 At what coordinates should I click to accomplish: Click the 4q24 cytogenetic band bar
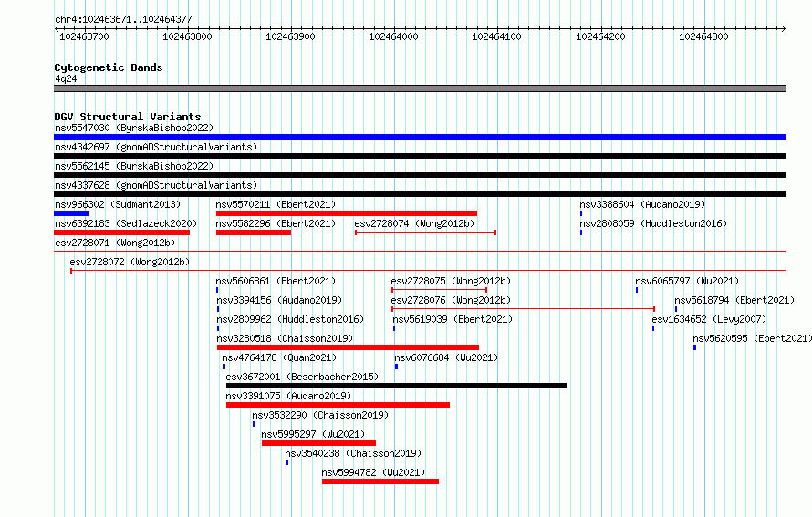coord(420,88)
